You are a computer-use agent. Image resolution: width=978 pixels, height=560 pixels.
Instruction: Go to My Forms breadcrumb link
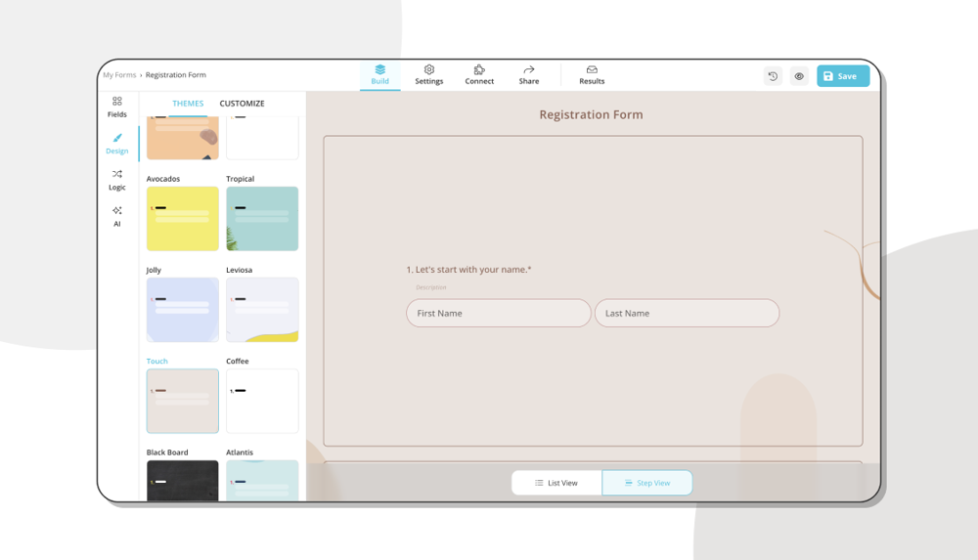(119, 75)
